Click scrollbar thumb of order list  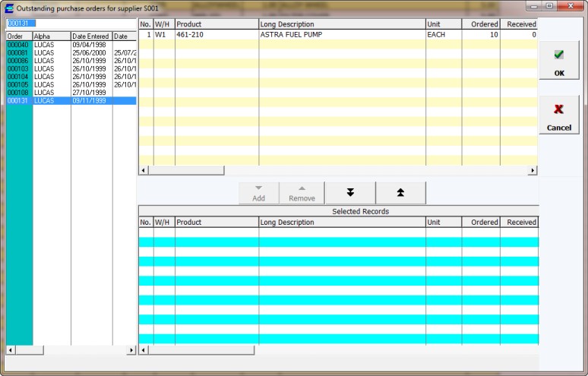pyautogui.click(x=30, y=350)
